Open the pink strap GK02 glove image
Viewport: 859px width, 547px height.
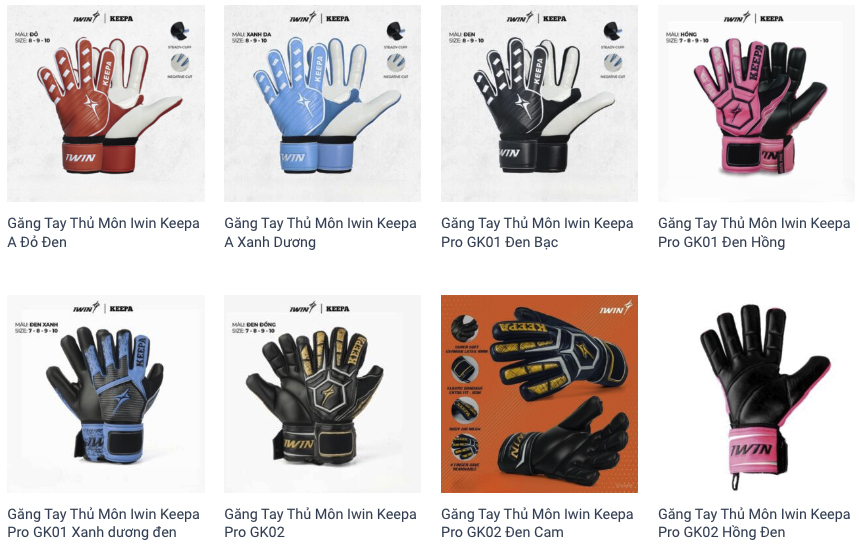tap(756, 394)
